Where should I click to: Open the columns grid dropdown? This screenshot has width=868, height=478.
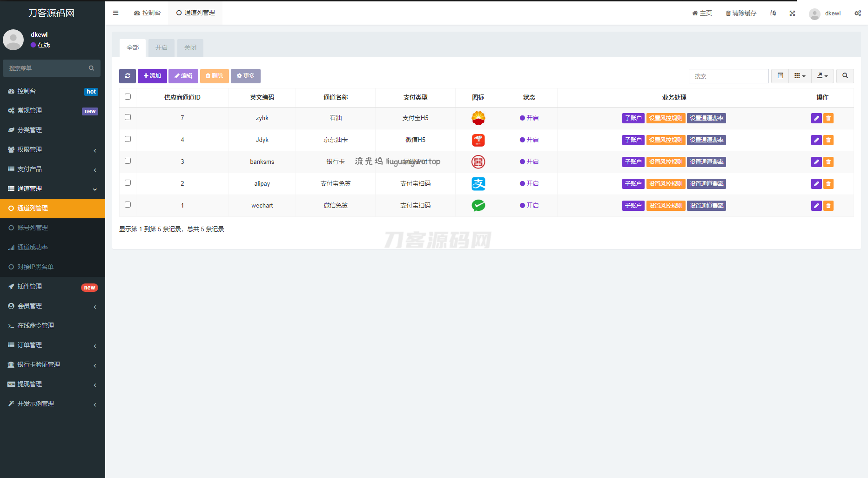pos(800,76)
